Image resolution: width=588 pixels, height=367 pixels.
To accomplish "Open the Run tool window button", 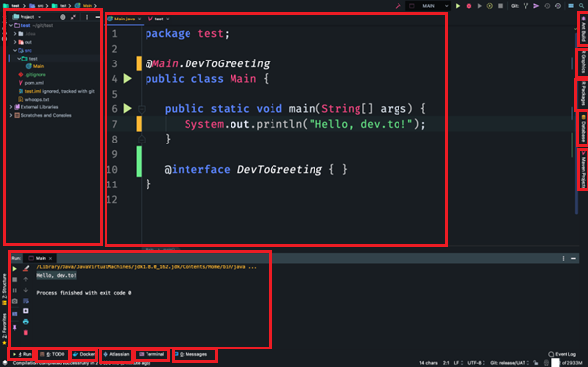I will (22, 354).
